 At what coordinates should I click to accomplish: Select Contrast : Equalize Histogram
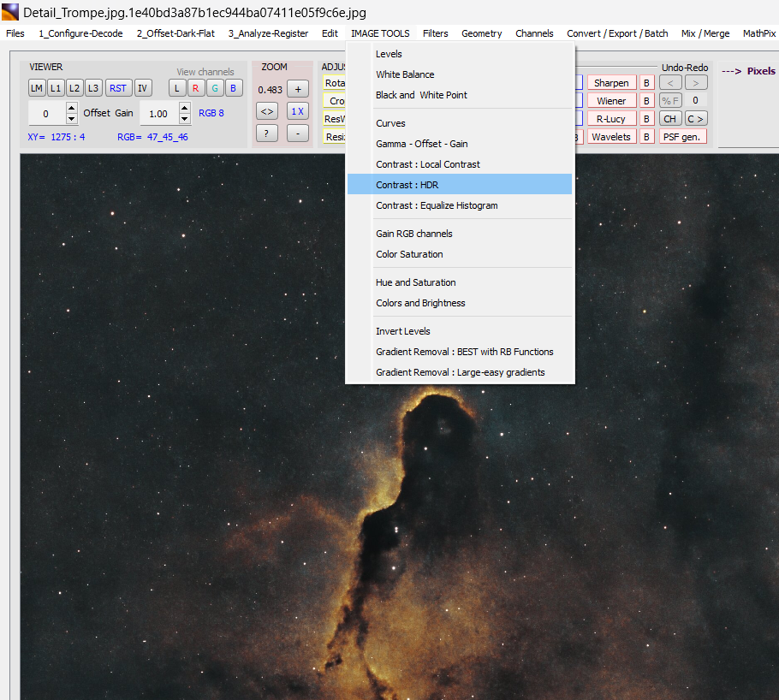click(460, 205)
